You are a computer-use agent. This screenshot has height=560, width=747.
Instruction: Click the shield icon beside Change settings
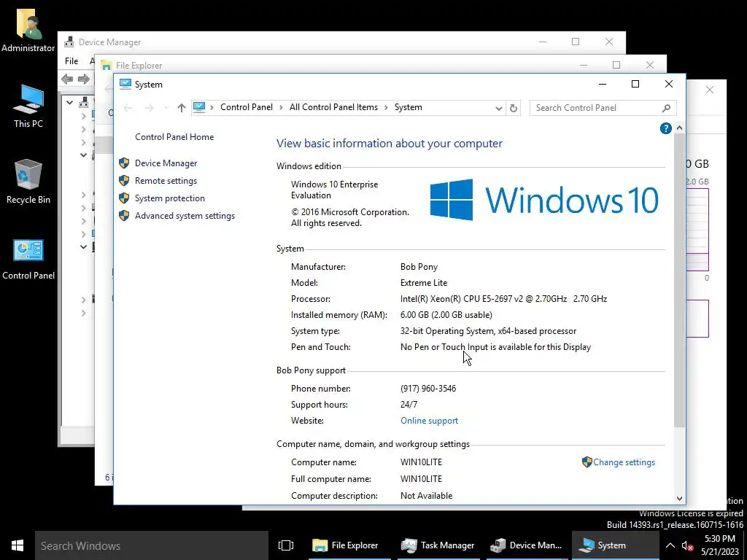pyautogui.click(x=587, y=462)
